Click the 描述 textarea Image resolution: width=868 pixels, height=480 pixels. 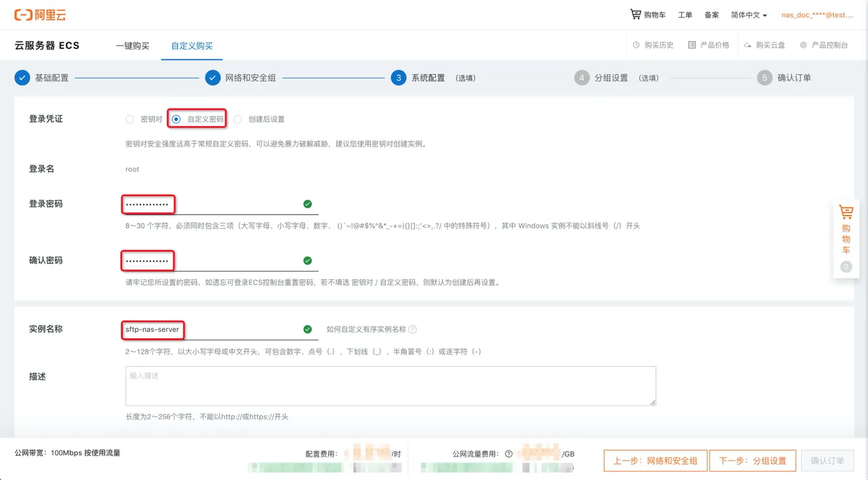coord(391,386)
